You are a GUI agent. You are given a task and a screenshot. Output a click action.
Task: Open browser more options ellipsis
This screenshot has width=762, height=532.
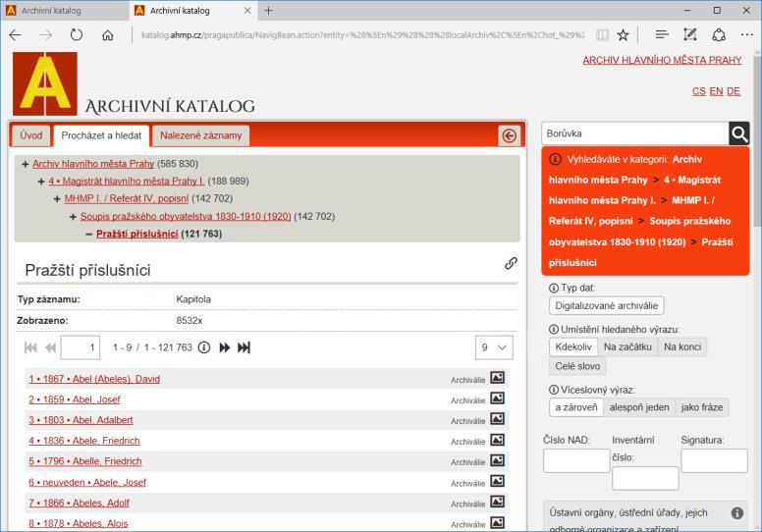(x=747, y=35)
